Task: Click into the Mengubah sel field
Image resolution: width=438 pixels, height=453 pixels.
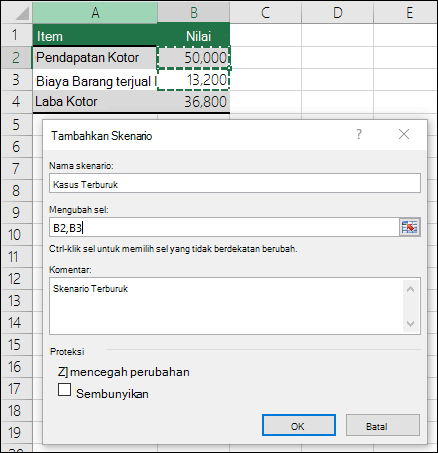Action: click(x=224, y=227)
